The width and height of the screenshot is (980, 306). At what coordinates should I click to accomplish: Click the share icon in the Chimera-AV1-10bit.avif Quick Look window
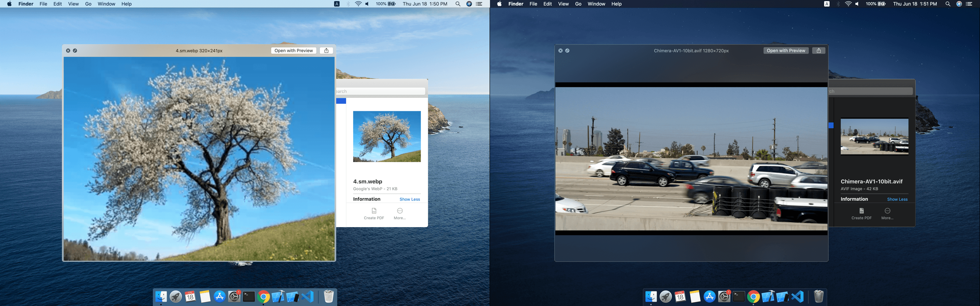click(x=818, y=51)
